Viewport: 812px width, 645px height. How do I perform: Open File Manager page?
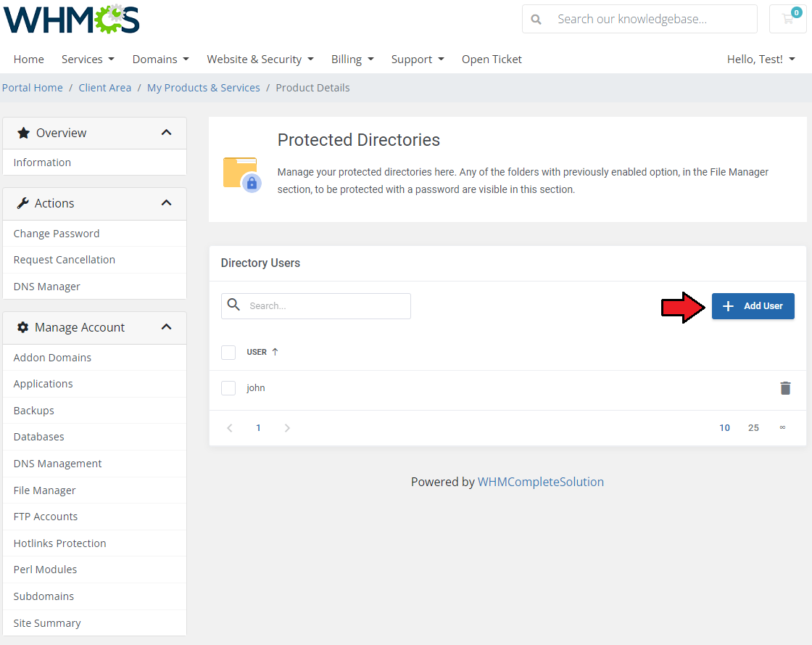click(94, 490)
